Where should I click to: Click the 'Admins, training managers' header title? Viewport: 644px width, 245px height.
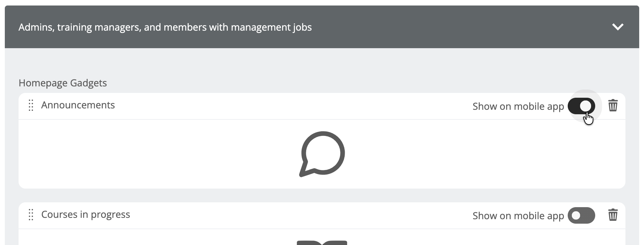(x=165, y=27)
